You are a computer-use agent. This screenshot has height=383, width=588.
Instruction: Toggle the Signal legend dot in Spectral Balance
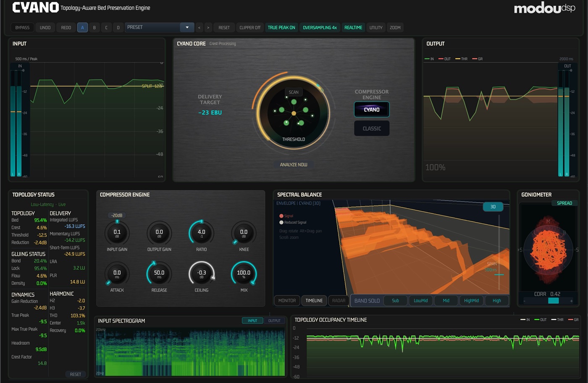281,216
